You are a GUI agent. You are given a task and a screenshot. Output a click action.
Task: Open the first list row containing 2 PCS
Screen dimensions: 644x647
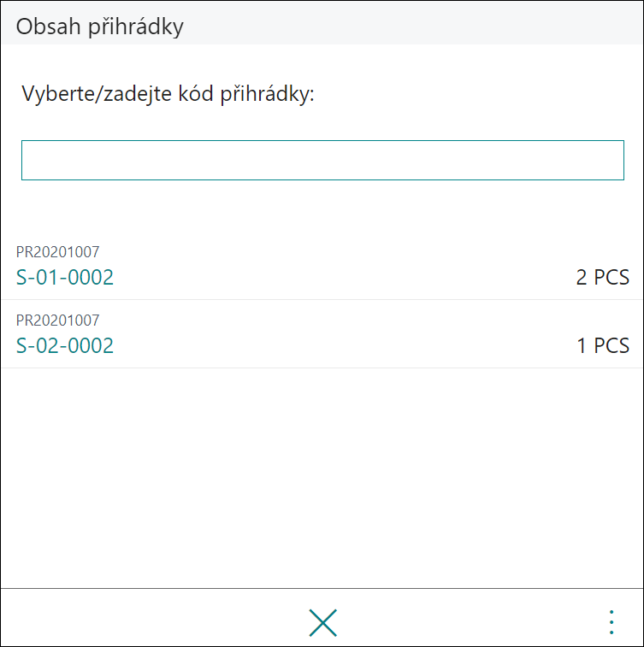[322, 266]
